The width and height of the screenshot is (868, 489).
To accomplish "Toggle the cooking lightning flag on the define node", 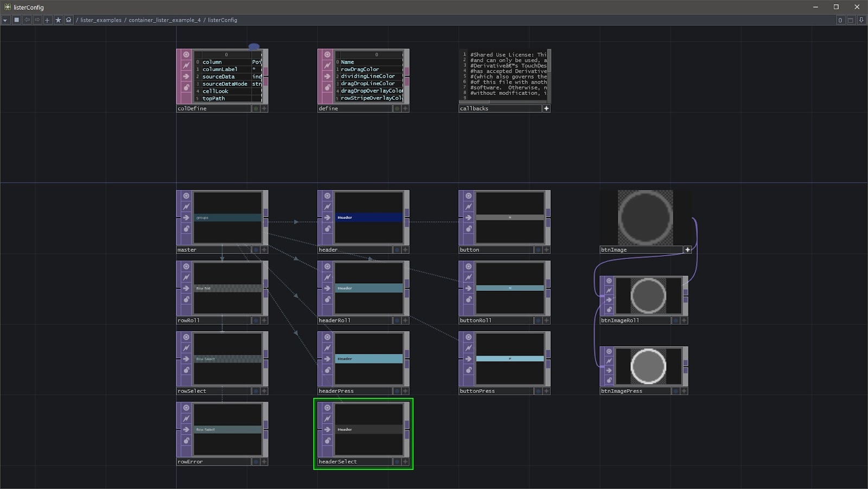I will pos(327,65).
